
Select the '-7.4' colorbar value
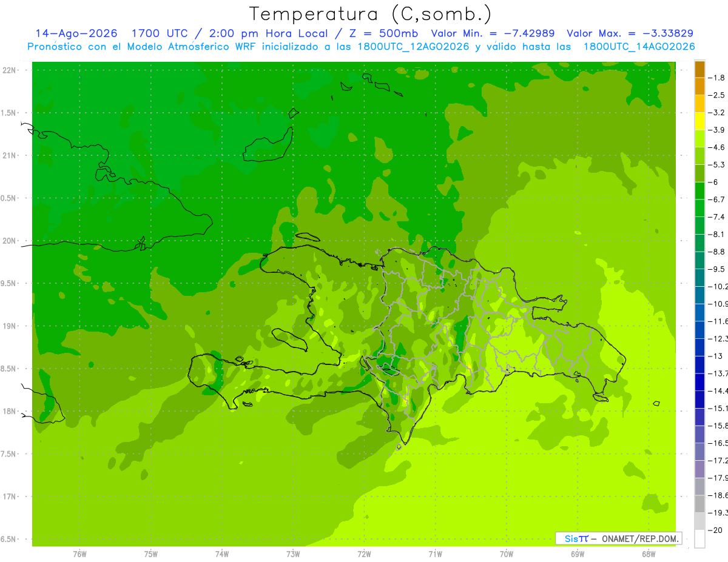[x=717, y=217]
